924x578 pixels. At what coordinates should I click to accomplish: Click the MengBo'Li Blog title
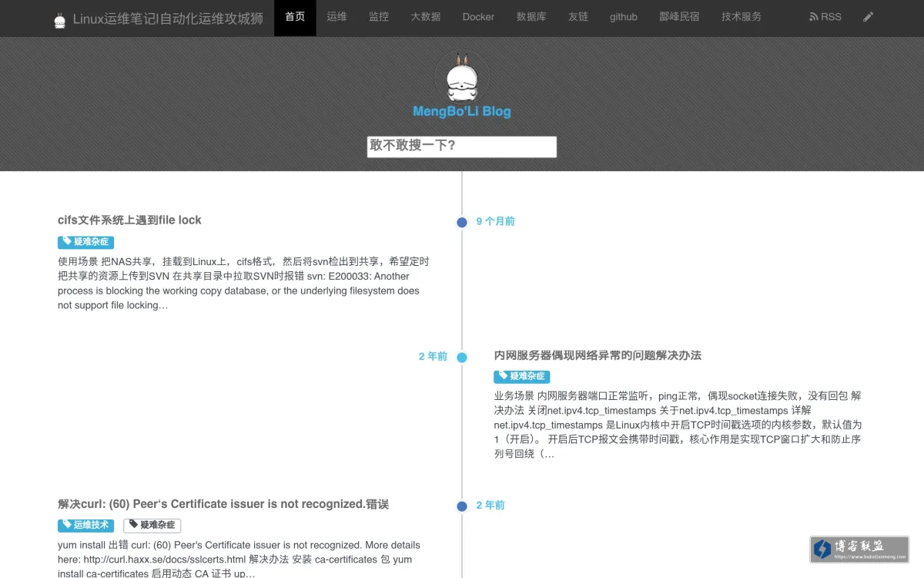(462, 112)
